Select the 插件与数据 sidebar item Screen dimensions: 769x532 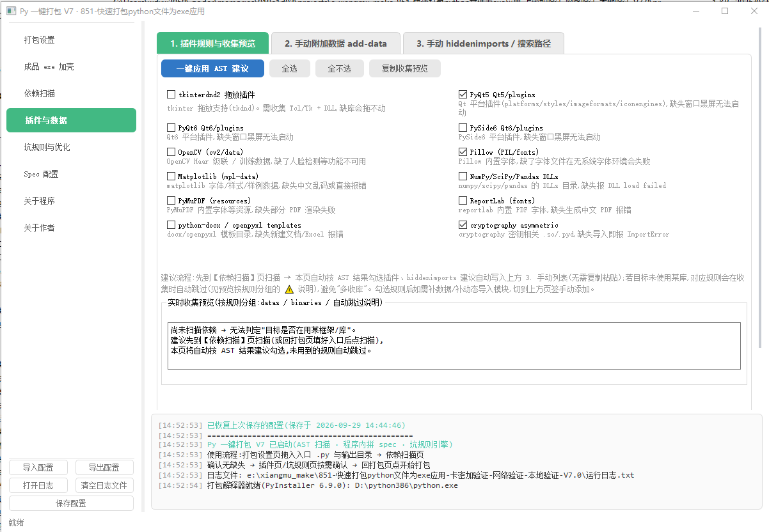pos(71,120)
